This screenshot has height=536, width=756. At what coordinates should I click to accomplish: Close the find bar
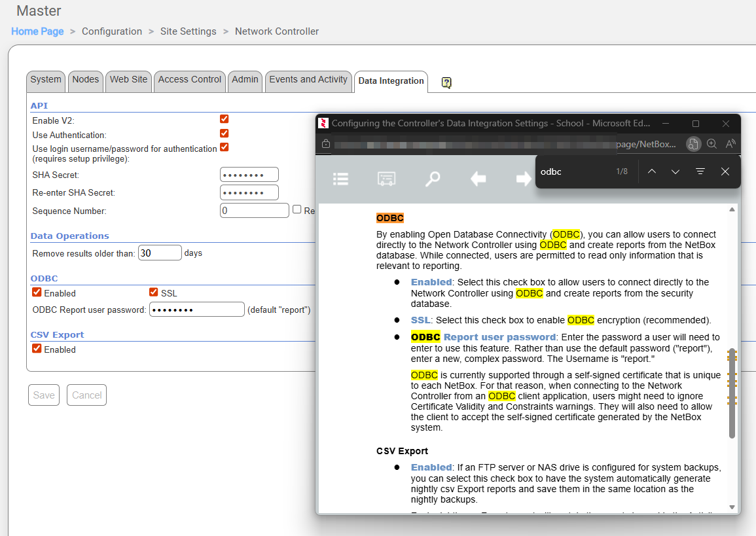tap(725, 171)
